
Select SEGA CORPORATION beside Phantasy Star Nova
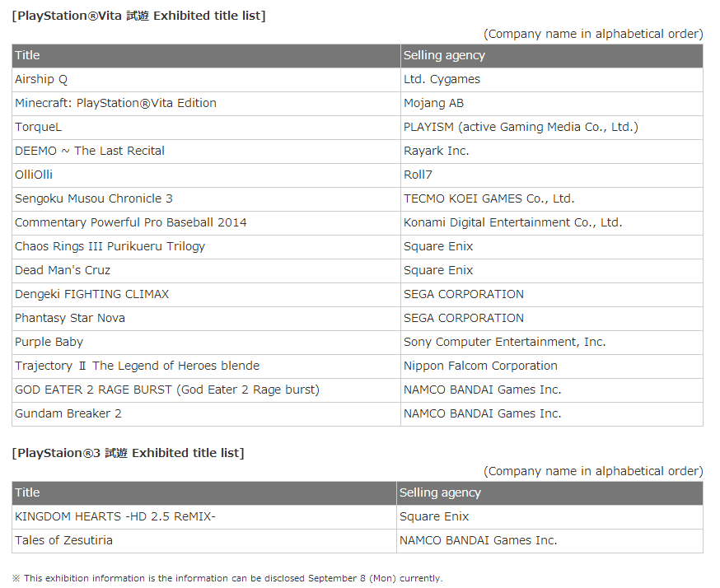point(552,318)
